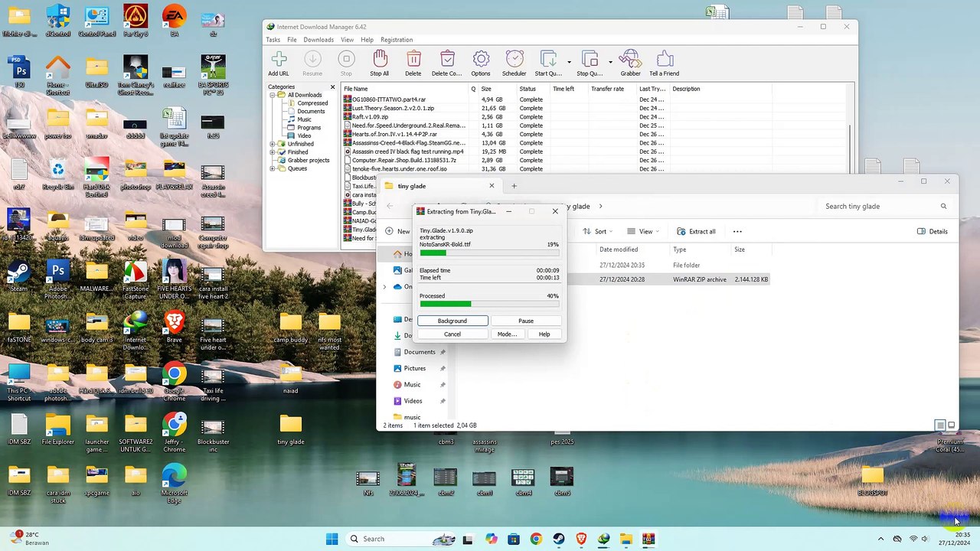Click the file 19% progress bar
Image resolution: width=980 pixels, height=551 pixels.
click(x=489, y=253)
